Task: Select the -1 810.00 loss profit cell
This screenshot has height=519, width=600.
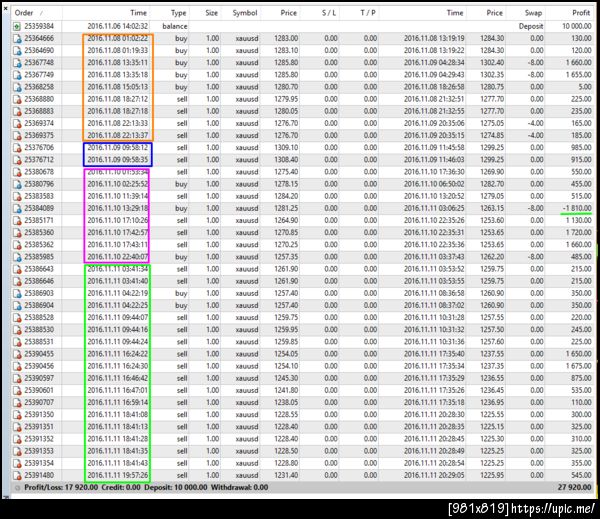Action: pos(577,209)
